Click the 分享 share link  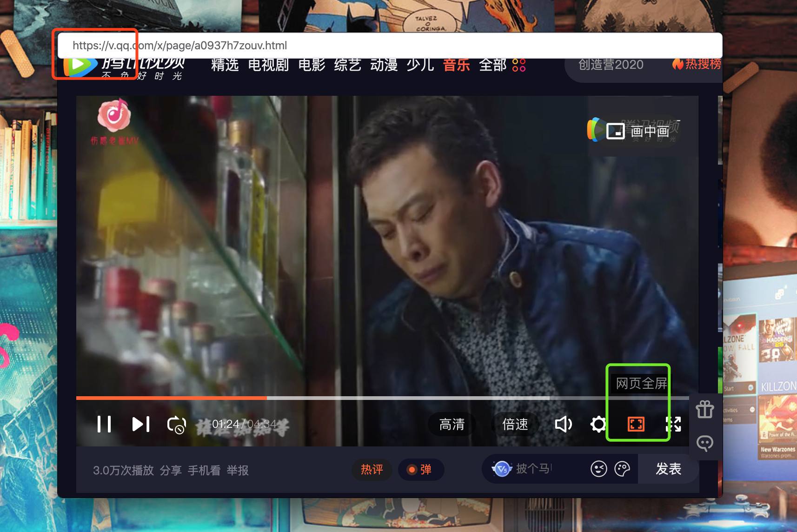pos(171,471)
